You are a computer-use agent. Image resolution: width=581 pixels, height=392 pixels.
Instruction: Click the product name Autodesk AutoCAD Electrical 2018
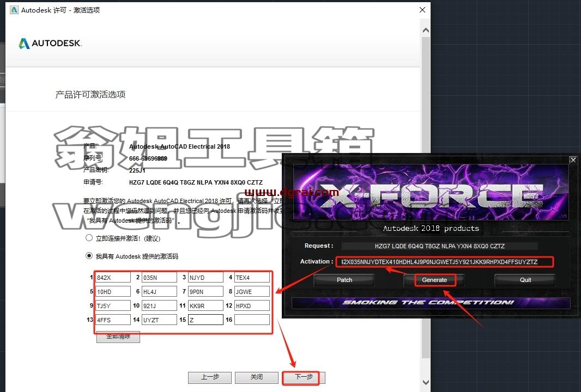point(179,146)
